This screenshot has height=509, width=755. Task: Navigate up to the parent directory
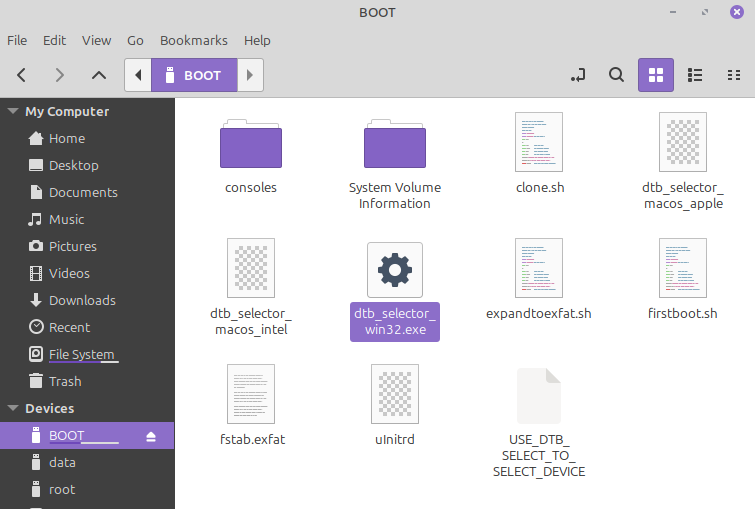click(98, 75)
